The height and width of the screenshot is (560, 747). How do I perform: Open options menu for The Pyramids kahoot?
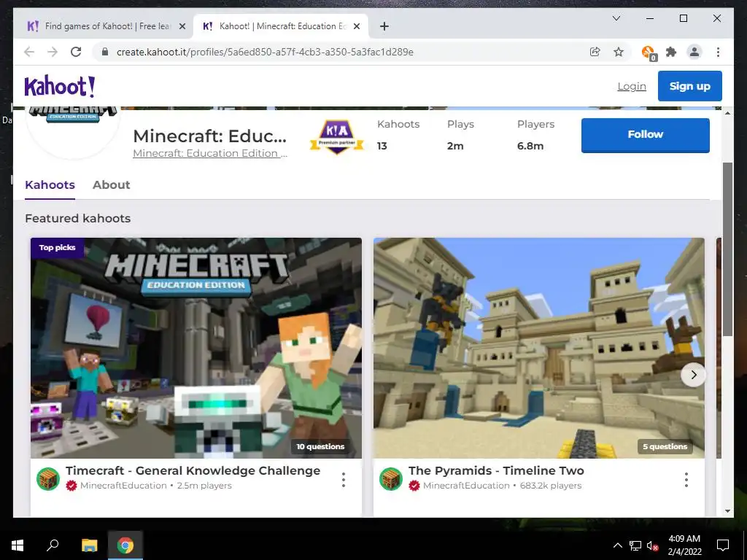(686, 480)
